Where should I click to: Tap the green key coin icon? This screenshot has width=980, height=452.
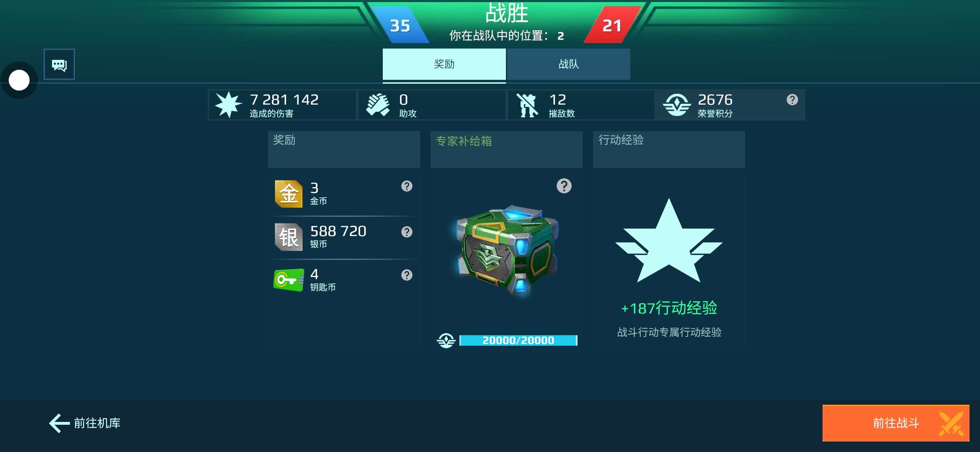289,280
